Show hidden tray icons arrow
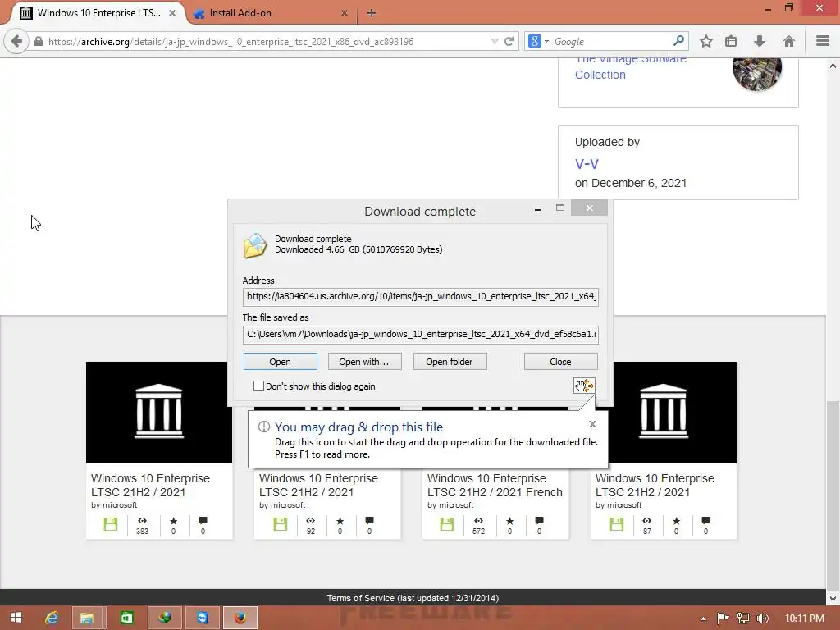 703,619
